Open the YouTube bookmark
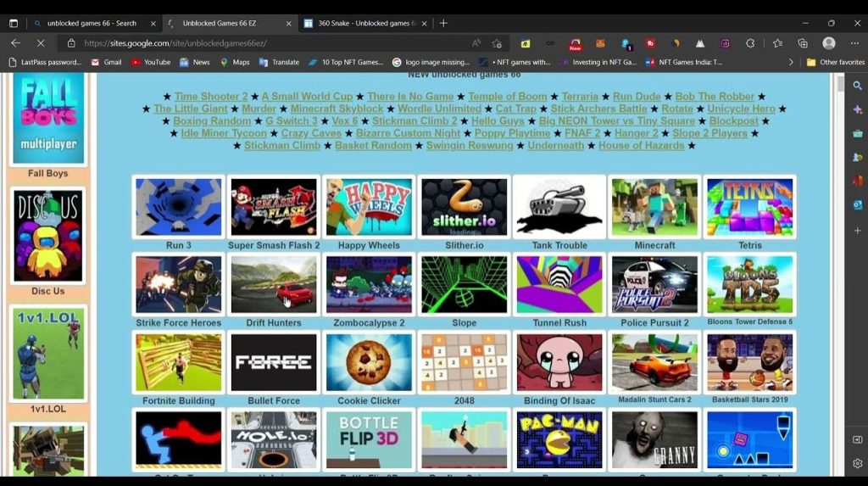This screenshot has height=486, width=868. tap(151, 62)
